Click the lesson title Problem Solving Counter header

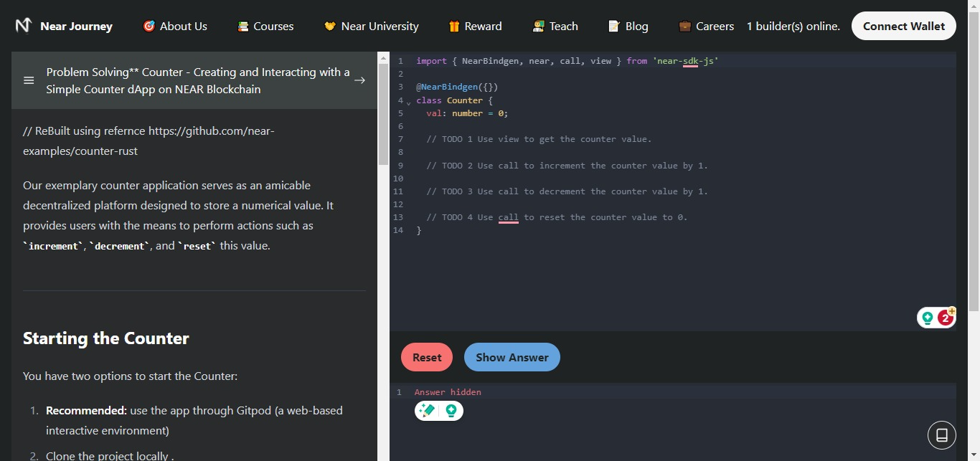pyautogui.click(x=198, y=80)
